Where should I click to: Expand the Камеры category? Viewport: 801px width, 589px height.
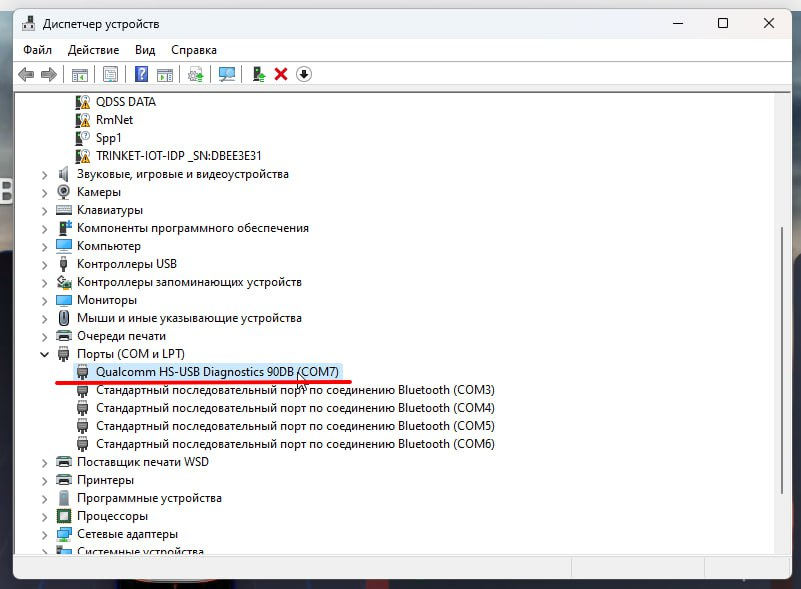coord(44,193)
